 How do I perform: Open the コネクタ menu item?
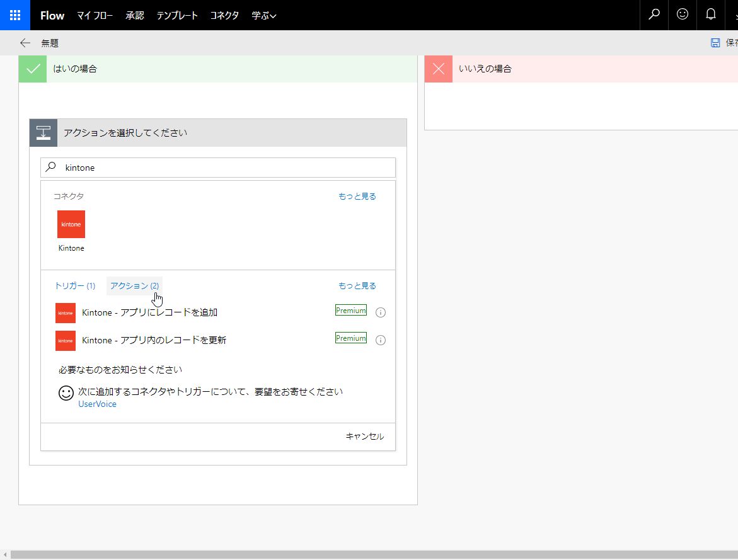pyautogui.click(x=224, y=16)
